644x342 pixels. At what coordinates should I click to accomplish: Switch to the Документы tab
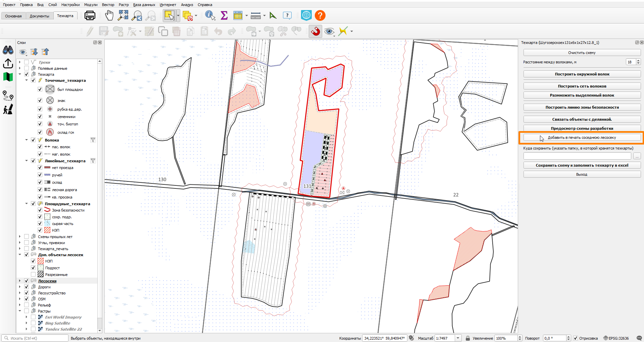click(x=39, y=16)
